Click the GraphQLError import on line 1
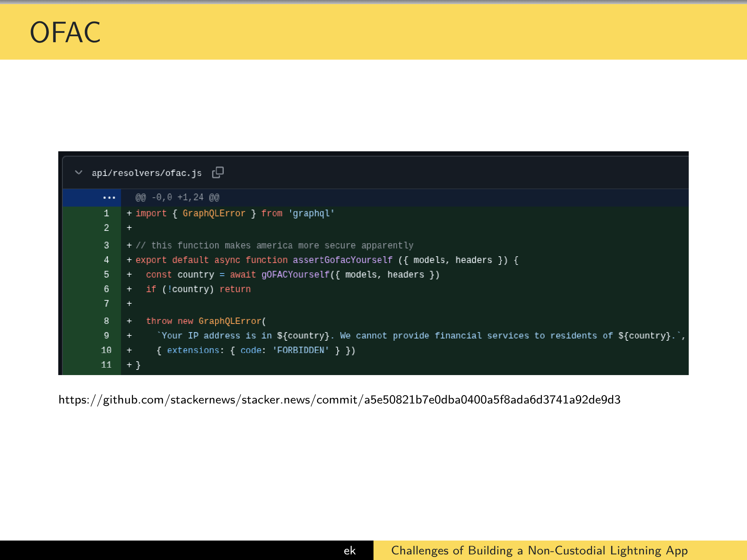Viewport: 747px width, 560px height. point(214,213)
